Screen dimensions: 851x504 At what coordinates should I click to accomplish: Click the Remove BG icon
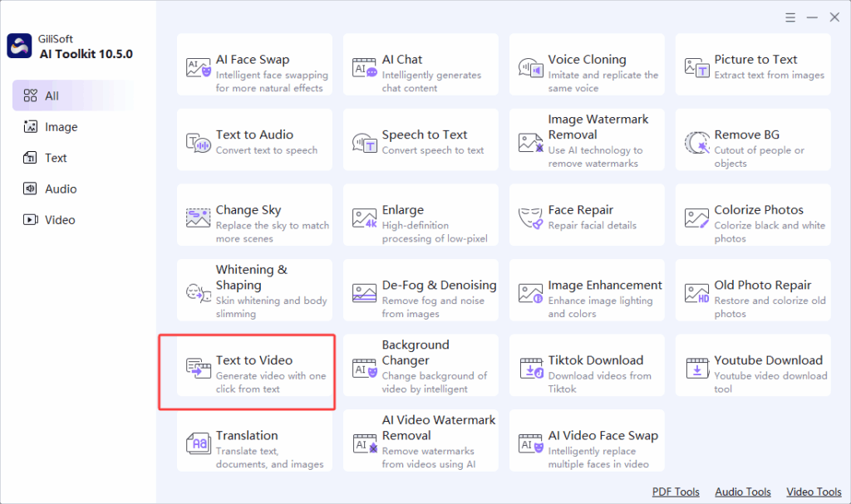coord(697,143)
